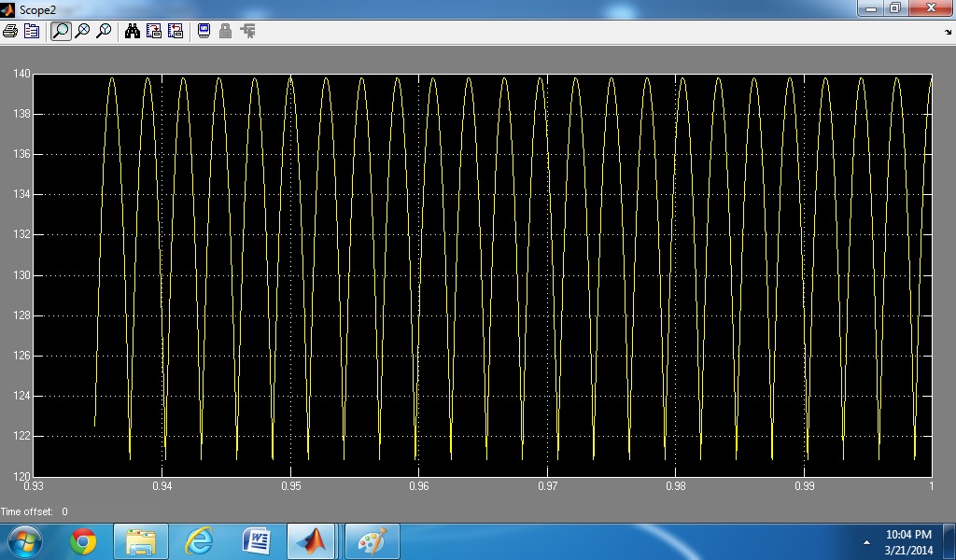956x560 pixels.
Task: Switch to MATLAB taskbar button
Action: point(311,541)
